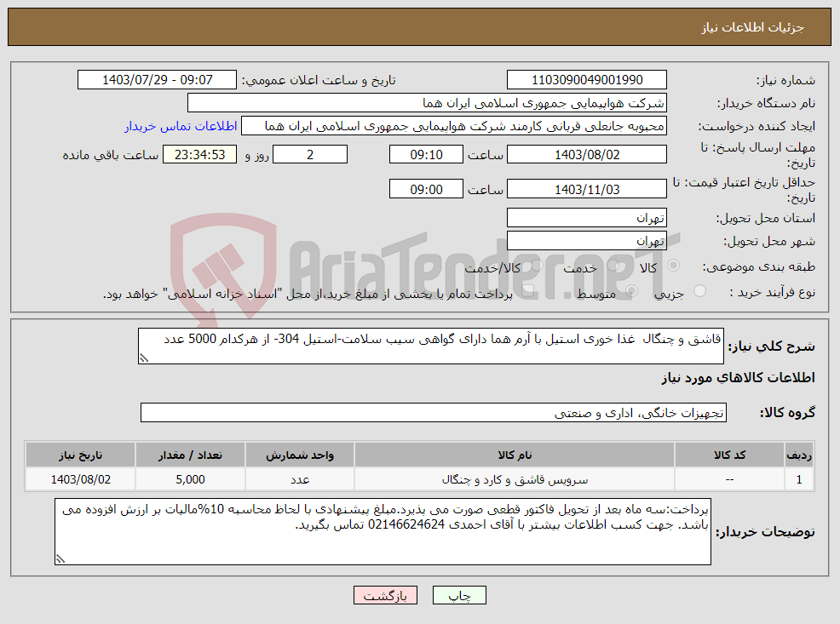Click the واحد شمارش column header
Viewport: 840px width, 624px height.
[x=300, y=455]
